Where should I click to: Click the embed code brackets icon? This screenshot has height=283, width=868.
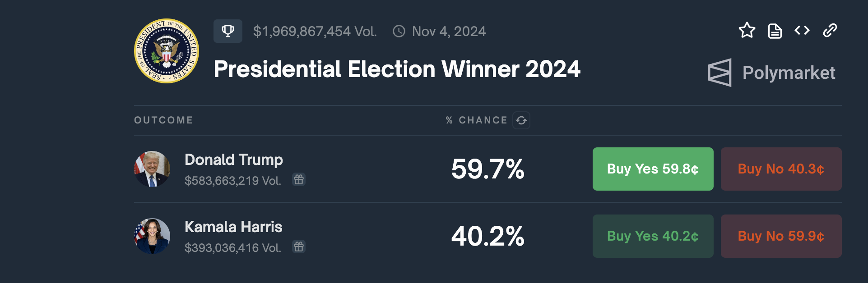click(x=802, y=31)
